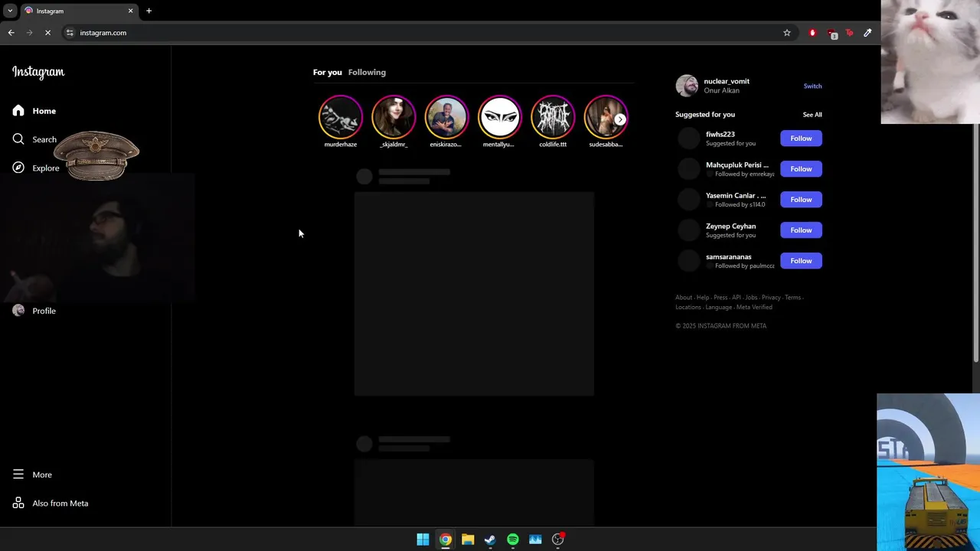This screenshot has width=980, height=551.
Task: Open the Explore page compass icon
Action: tap(18, 168)
